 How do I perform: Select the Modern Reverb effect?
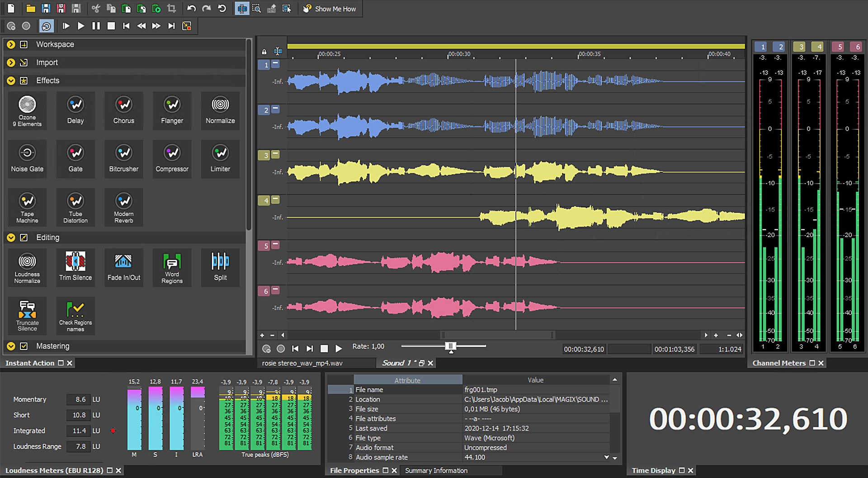123,207
